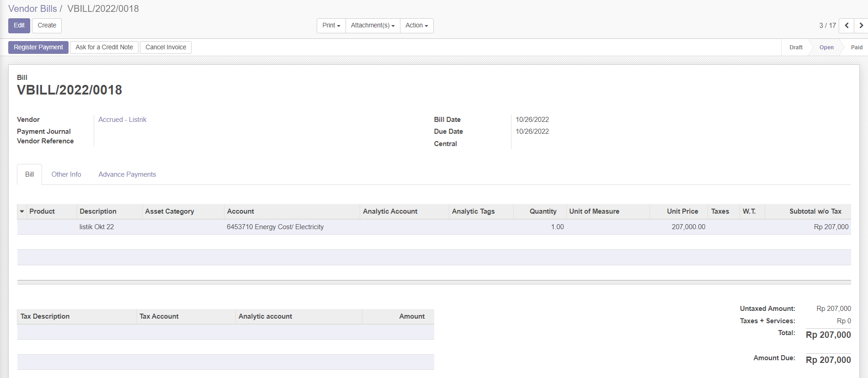The image size is (868, 378).
Task: Go to the previous record arrow
Action: (x=847, y=26)
